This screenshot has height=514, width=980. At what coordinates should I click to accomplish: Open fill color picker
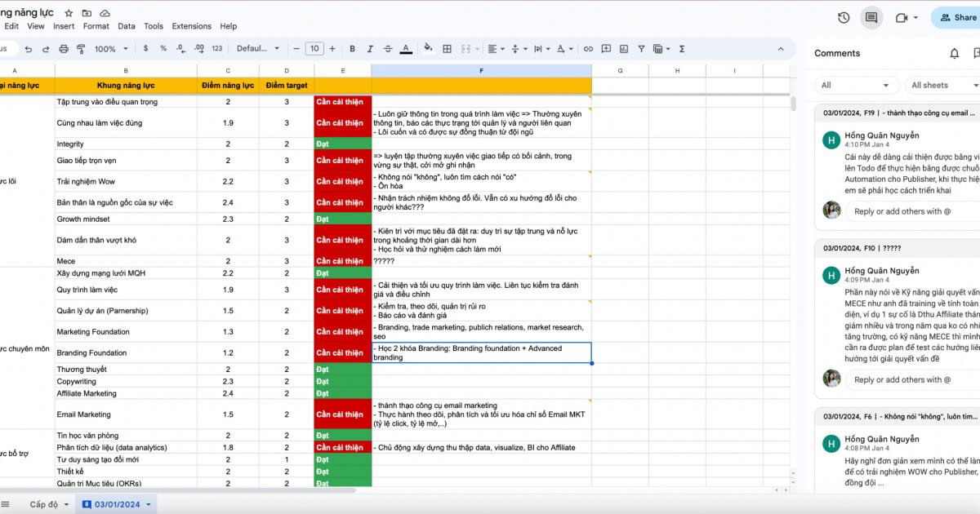point(429,49)
